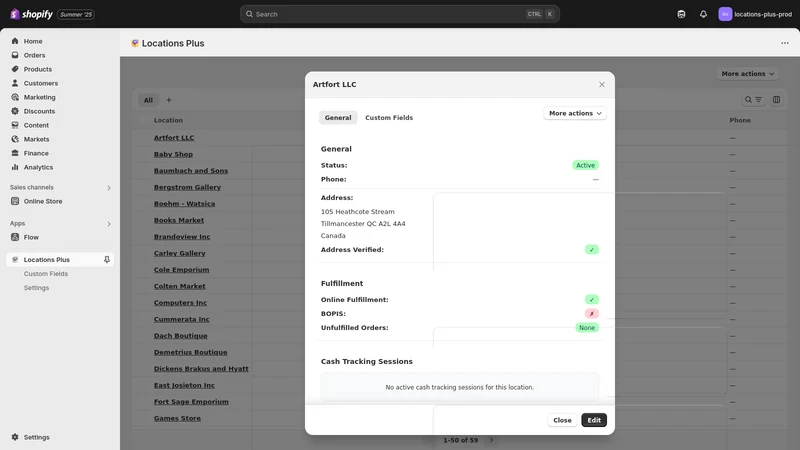This screenshot has width=800, height=450.
Task: Open the Dickens Brakus and Hyatt link
Action: point(201,369)
